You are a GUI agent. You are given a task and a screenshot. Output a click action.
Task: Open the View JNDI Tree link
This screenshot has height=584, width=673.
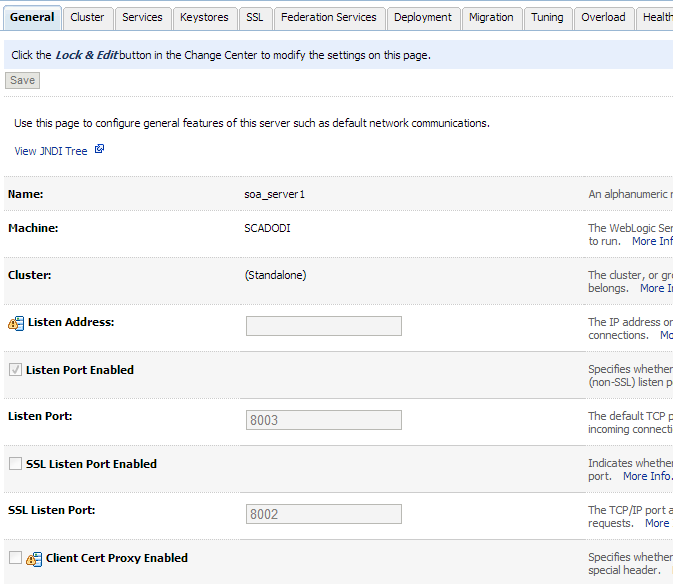(x=51, y=151)
